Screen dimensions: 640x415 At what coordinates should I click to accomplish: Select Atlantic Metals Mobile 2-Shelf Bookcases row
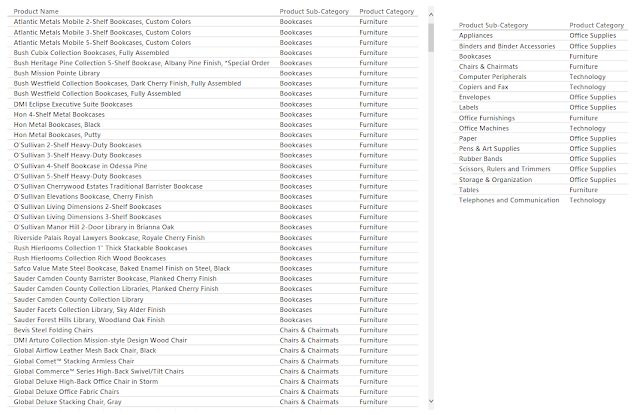tap(213, 22)
